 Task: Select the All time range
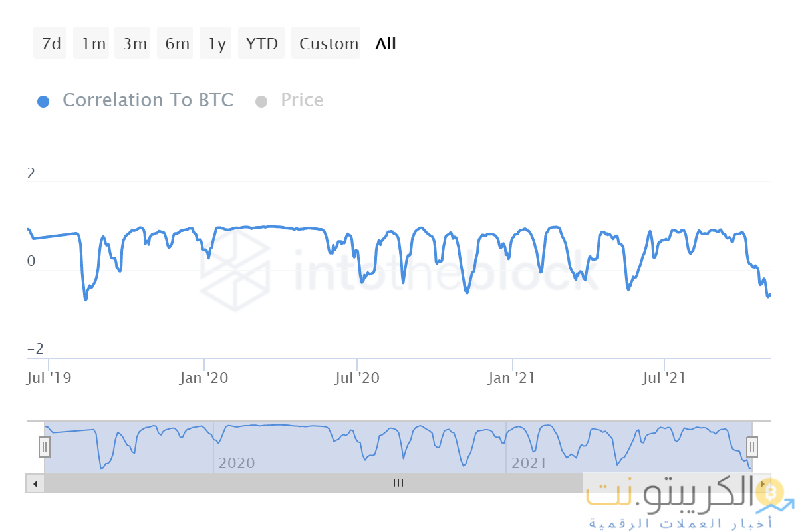click(386, 44)
